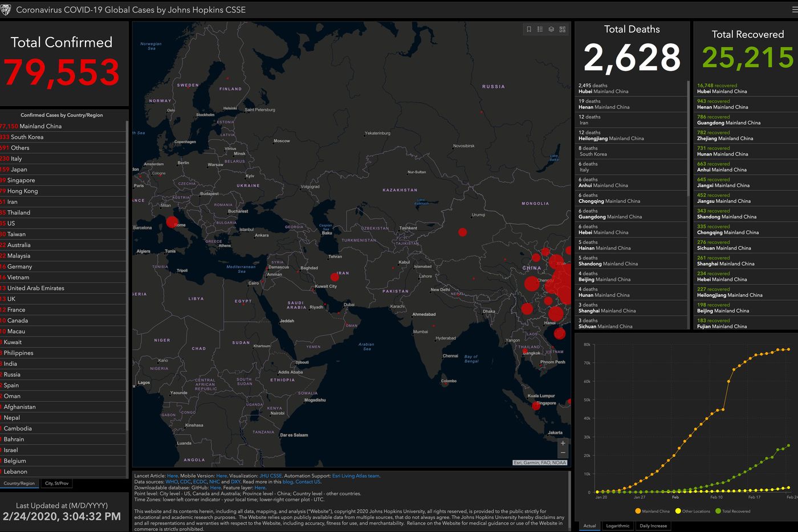Show the Daily Increase chart tab
798x532 pixels.
coord(653,526)
